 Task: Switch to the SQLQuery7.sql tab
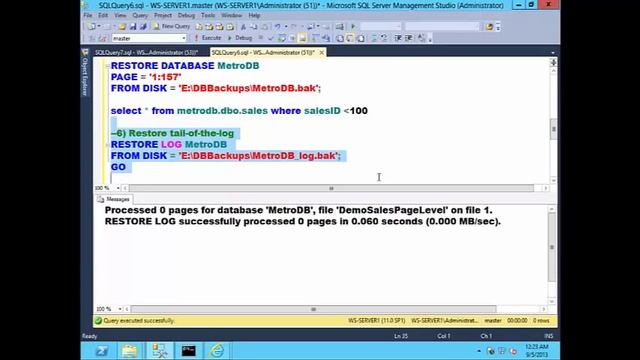tap(147, 53)
